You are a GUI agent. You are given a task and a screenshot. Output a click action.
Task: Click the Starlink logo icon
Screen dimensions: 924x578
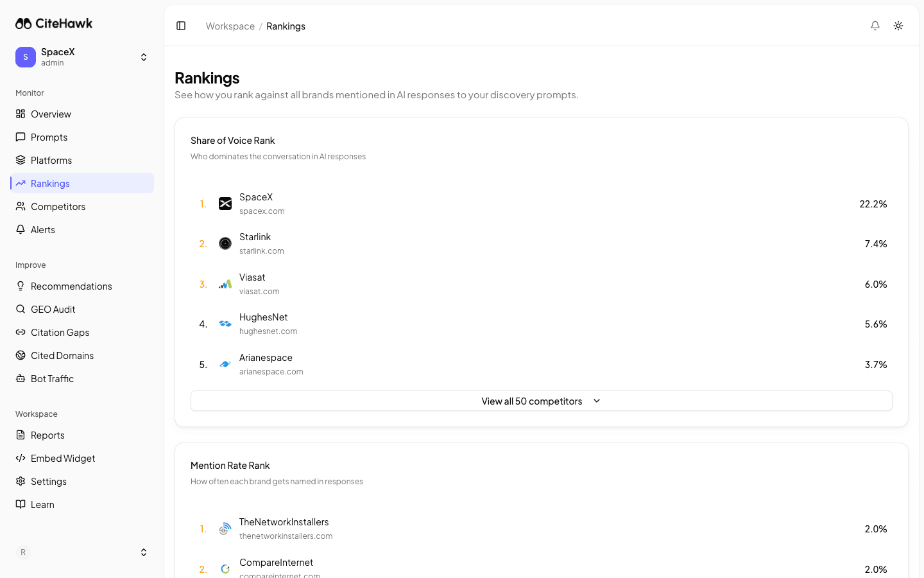[225, 243]
